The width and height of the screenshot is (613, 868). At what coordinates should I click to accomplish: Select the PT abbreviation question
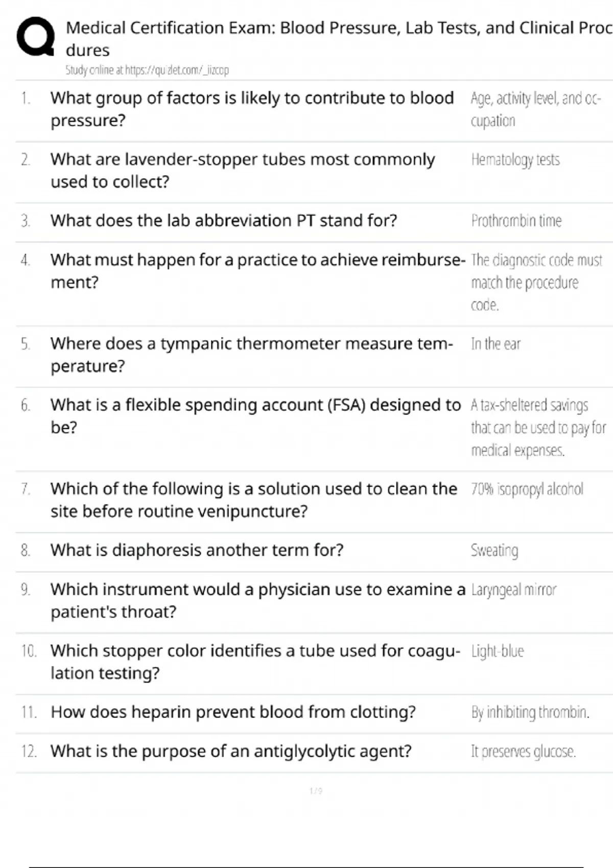point(223,221)
